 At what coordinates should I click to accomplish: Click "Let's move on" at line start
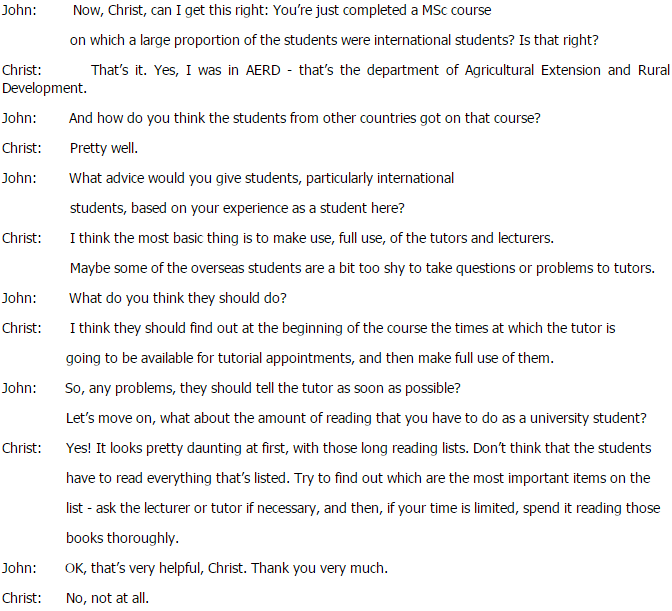109,418
